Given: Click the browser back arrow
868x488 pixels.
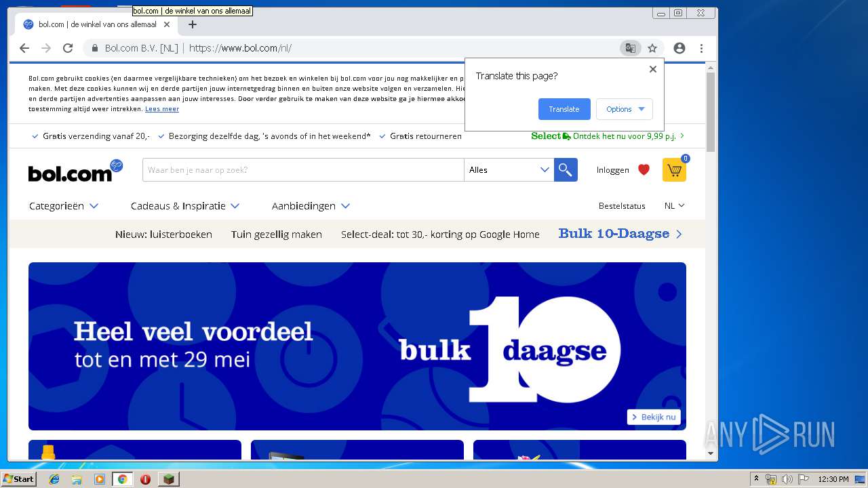Looking at the screenshot, I should pyautogui.click(x=24, y=48).
